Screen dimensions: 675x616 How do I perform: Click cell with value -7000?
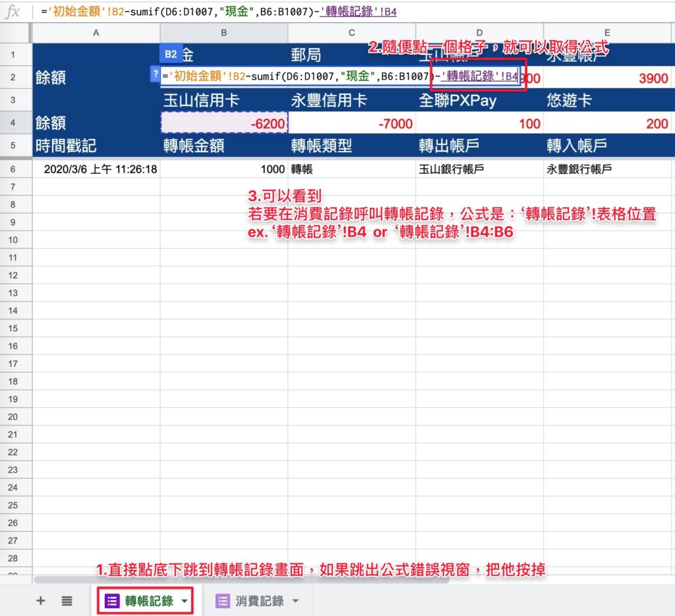(x=352, y=123)
